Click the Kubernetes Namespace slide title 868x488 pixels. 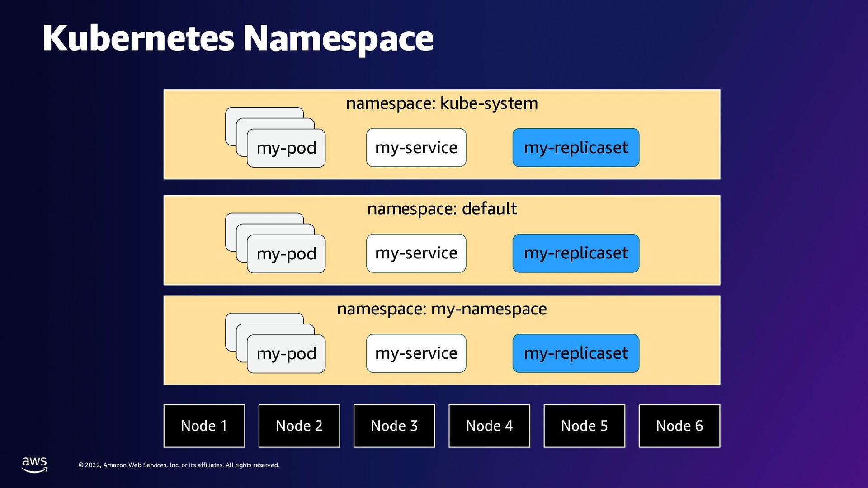(x=238, y=38)
